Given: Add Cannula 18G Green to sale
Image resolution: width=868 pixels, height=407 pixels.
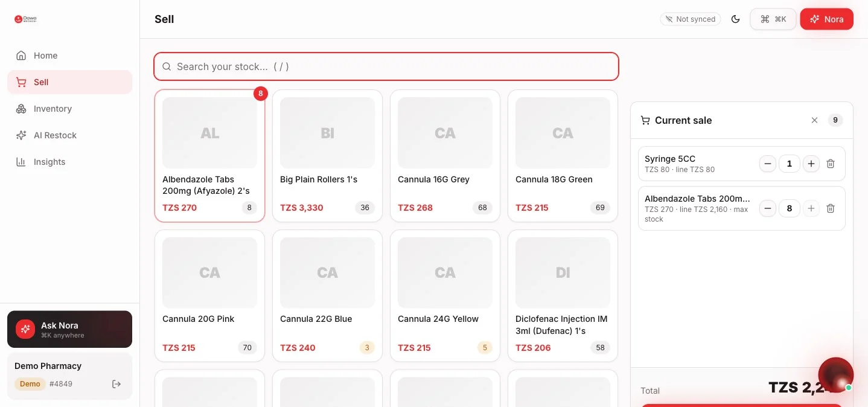Looking at the screenshot, I should click(563, 156).
